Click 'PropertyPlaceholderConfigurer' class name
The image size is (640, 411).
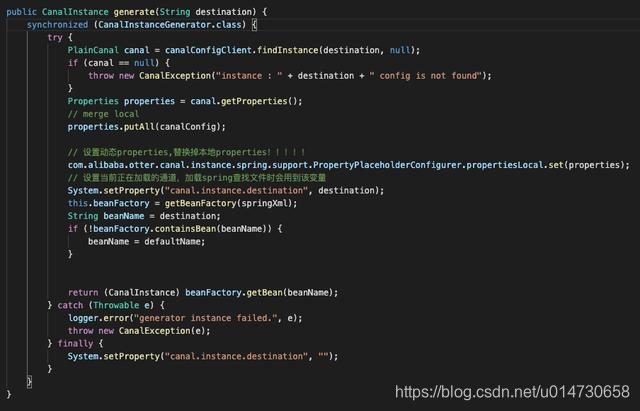387,165
